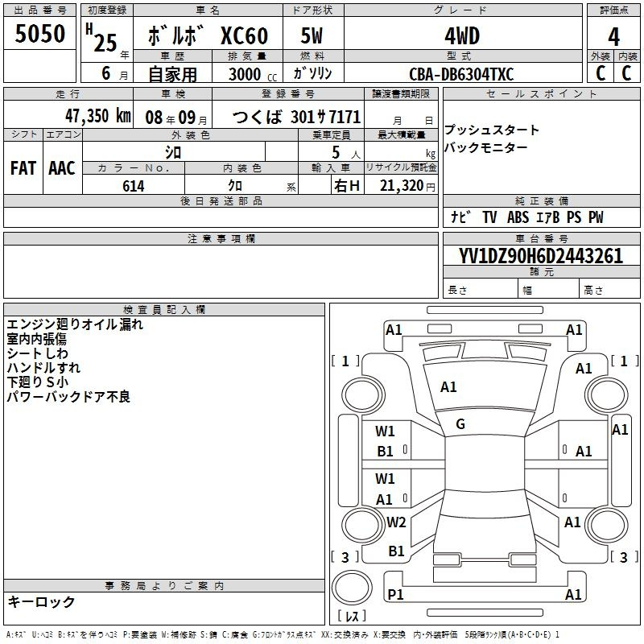The image size is (644, 644).
Task: Click the color number 614 field
Action: click(134, 186)
